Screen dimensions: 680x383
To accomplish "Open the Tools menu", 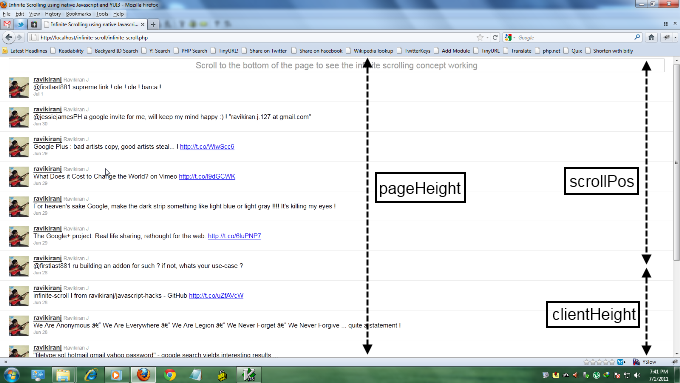I will 102,14.
